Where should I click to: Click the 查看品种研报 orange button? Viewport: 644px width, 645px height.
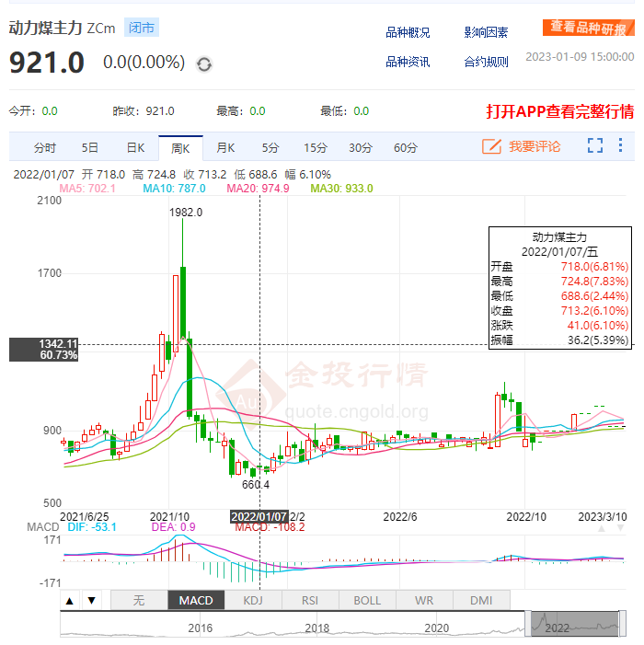pyautogui.click(x=589, y=28)
